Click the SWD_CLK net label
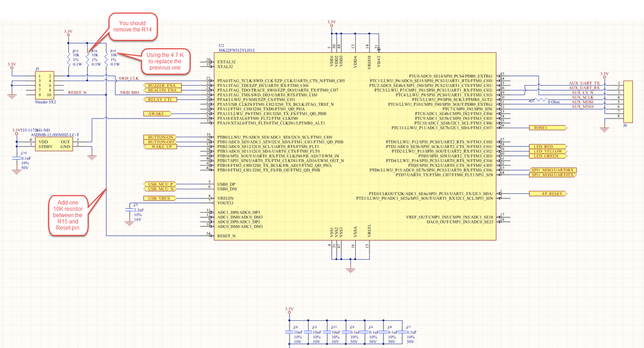Image resolution: width=644 pixels, height=348 pixels. 128,79
